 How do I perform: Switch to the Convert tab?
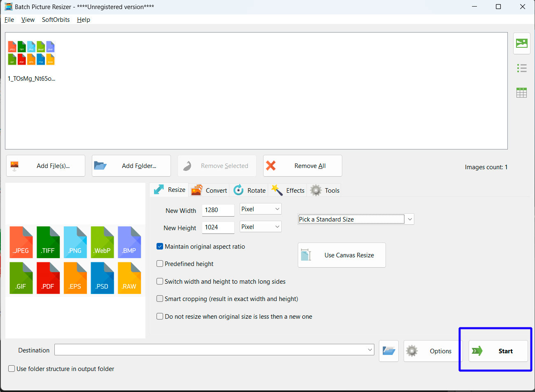(210, 190)
